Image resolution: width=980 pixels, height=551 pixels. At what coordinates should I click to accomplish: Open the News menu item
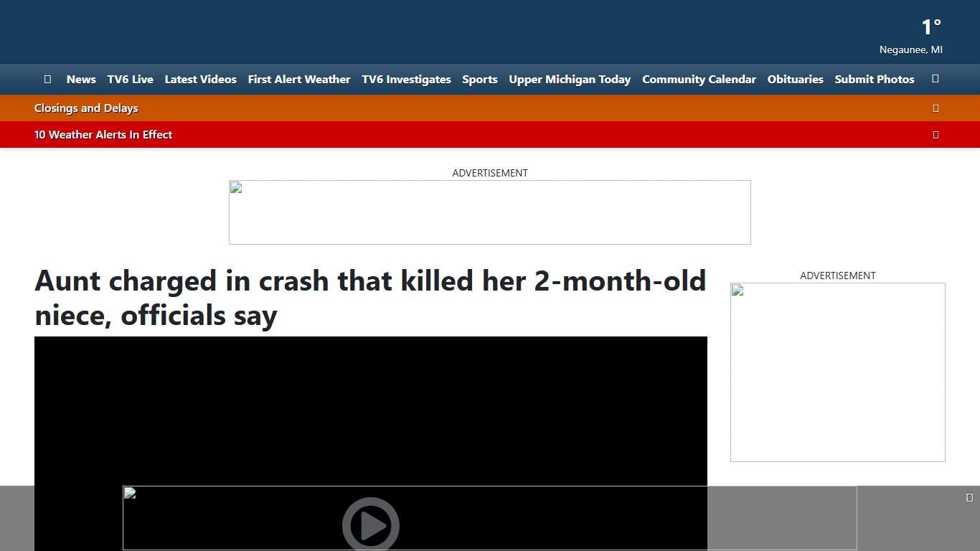point(81,80)
